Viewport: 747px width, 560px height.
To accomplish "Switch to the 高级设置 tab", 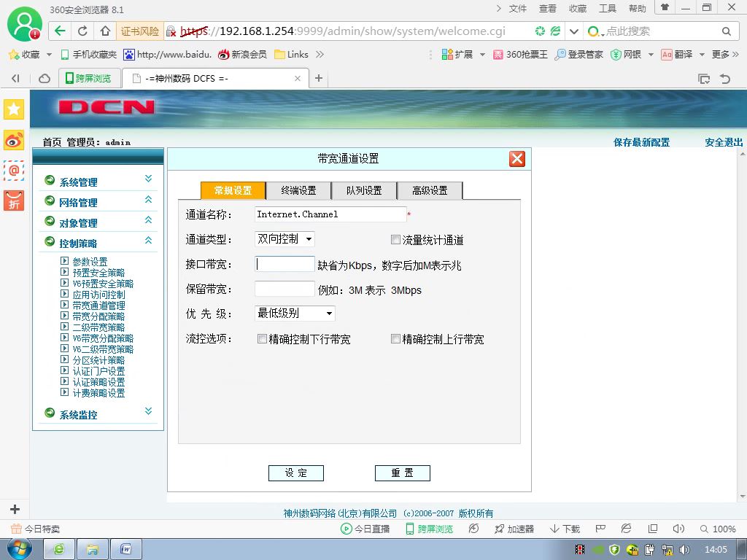I will (x=430, y=190).
